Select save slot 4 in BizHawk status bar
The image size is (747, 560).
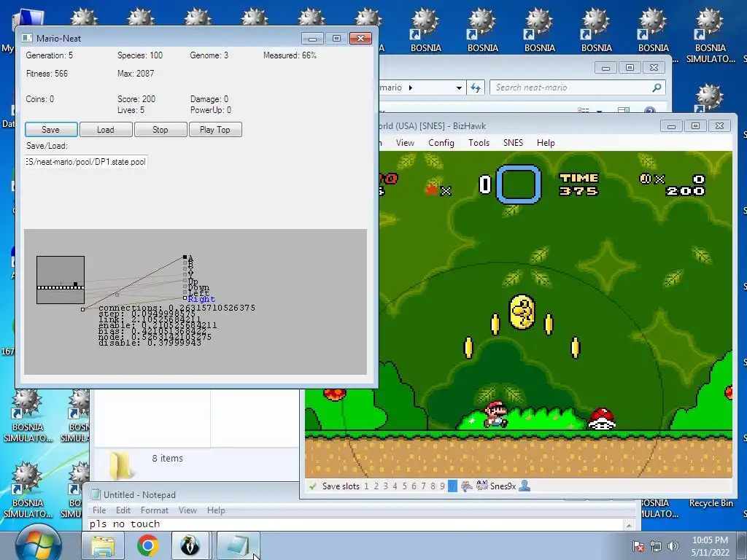coord(395,486)
